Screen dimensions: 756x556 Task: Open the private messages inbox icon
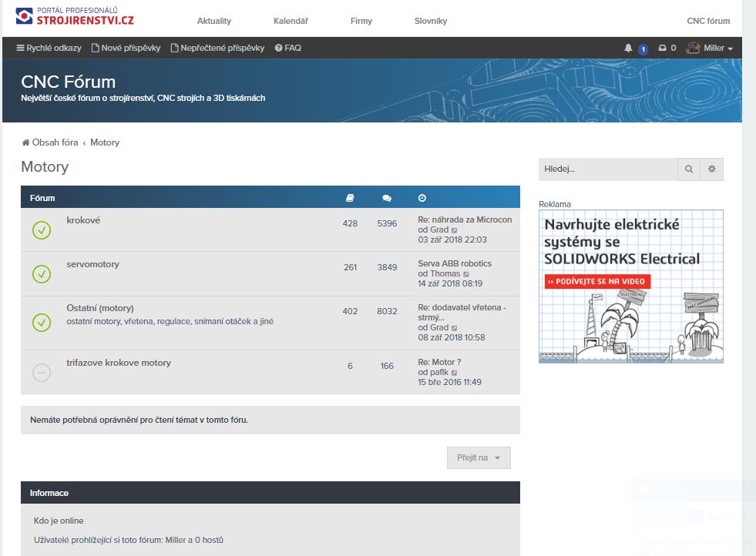click(661, 49)
